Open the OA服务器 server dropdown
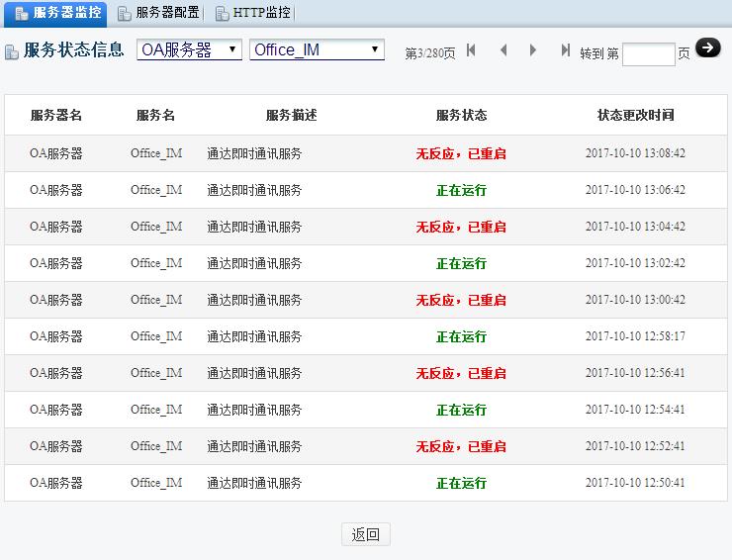This screenshot has width=732, height=560. [189, 50]
